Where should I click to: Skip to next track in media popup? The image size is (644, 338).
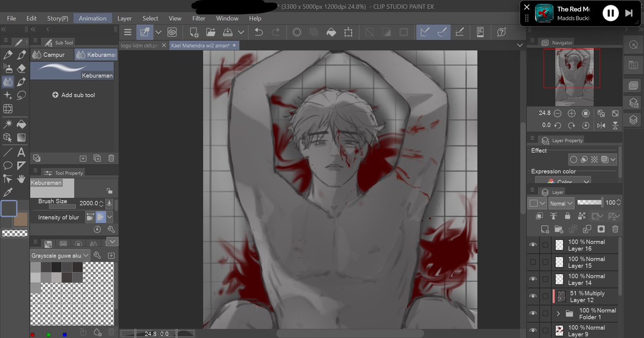(x=629, y=13)
